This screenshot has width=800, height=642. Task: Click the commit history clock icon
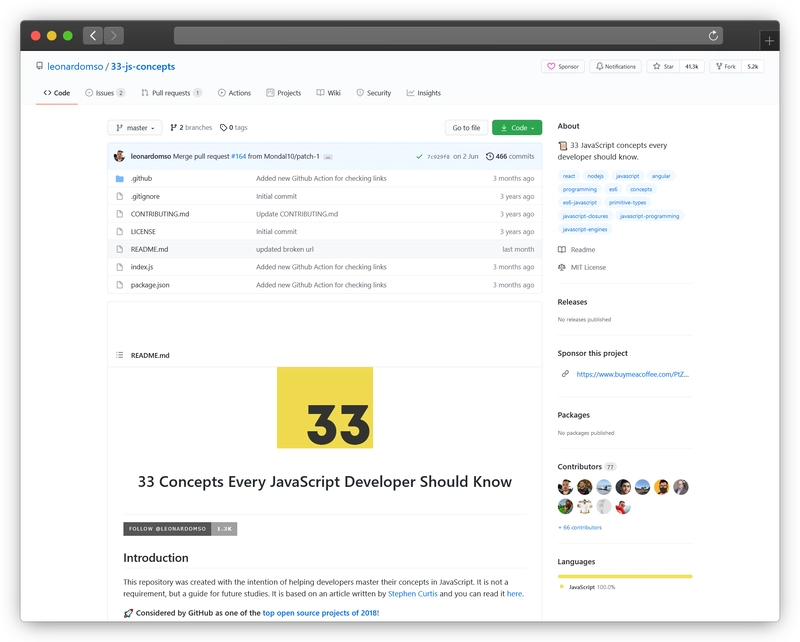[489, 156]
